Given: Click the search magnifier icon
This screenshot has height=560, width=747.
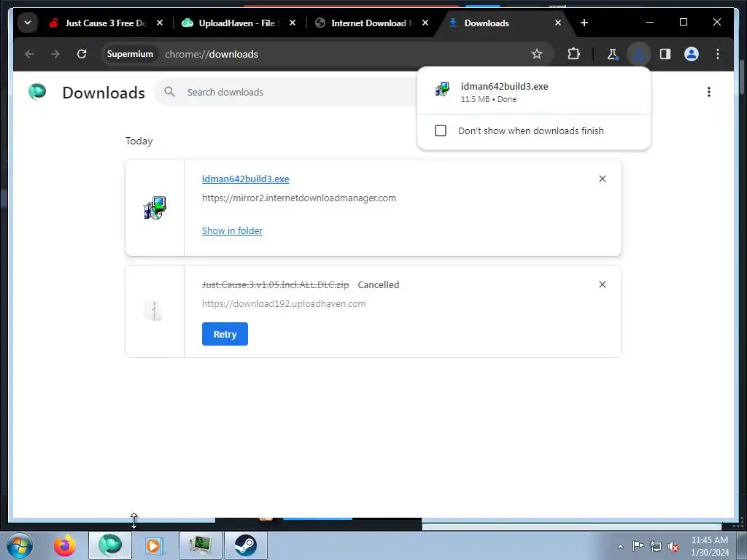Looking at the screenshot, I should pyautogui.click(x=169, y=92).
